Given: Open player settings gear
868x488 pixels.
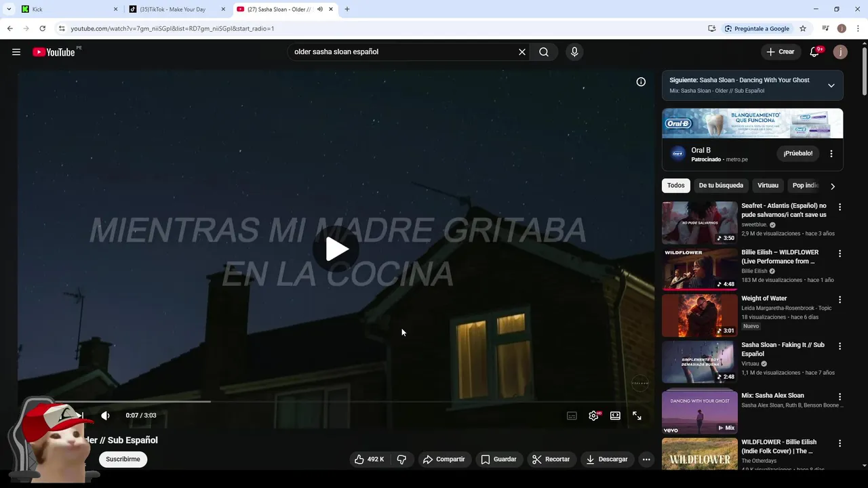Looking at the screenshot, I should coord(593,416).
